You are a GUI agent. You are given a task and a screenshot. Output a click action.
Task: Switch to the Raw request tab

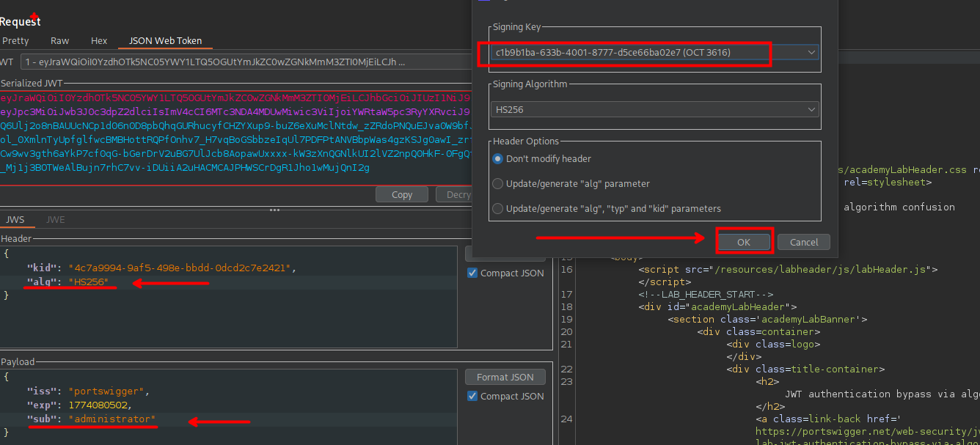pos(60,41)
